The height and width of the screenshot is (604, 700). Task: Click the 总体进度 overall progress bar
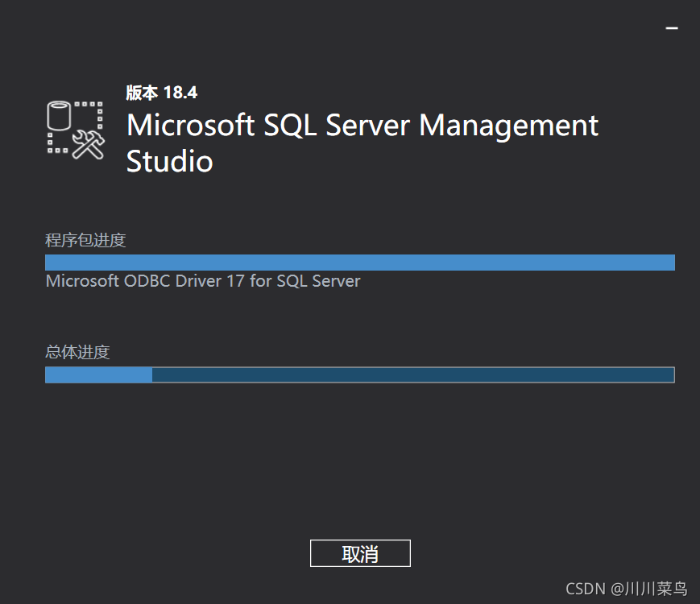coord(360,375)
